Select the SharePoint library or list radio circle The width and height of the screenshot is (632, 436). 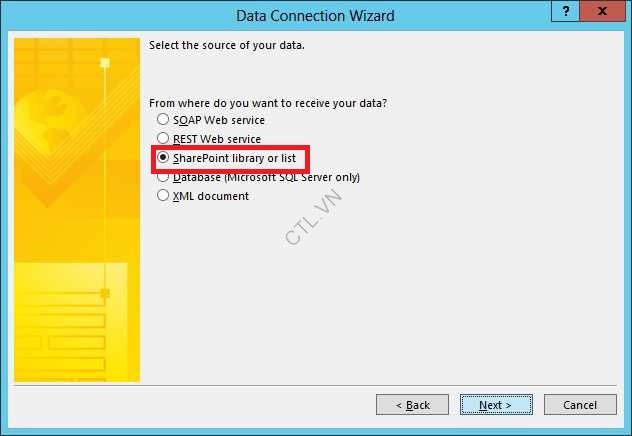click(x=163, y=157)
